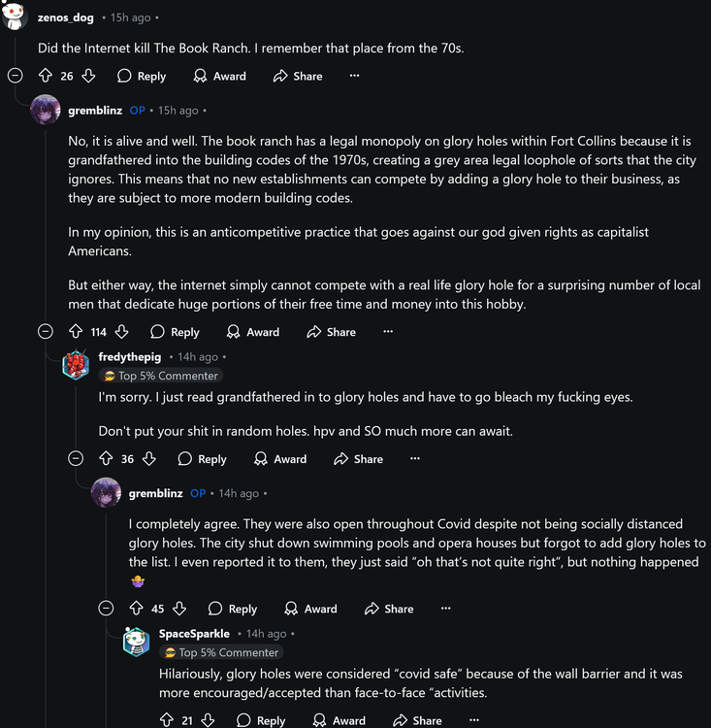Image resolution: width=711 pixels, height=728 pixels.
Task: Upvote gremblinz's 114-point comment
Action: tap(76, 332)
